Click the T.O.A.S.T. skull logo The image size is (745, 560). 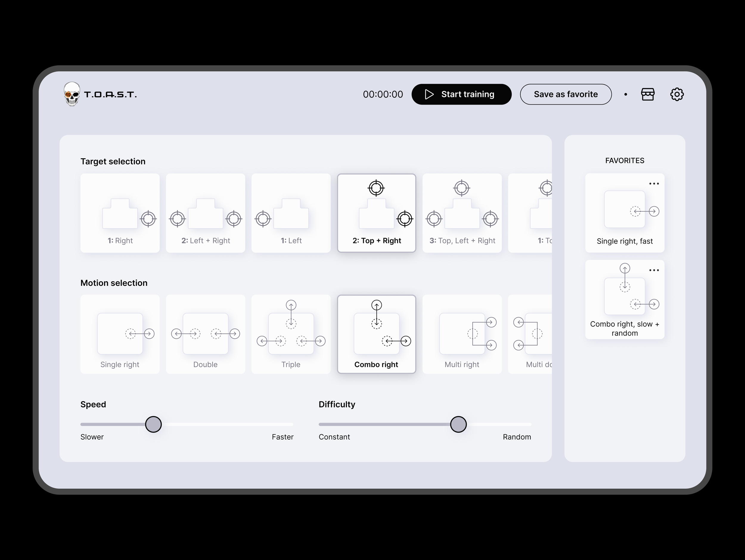click(72, 94)
